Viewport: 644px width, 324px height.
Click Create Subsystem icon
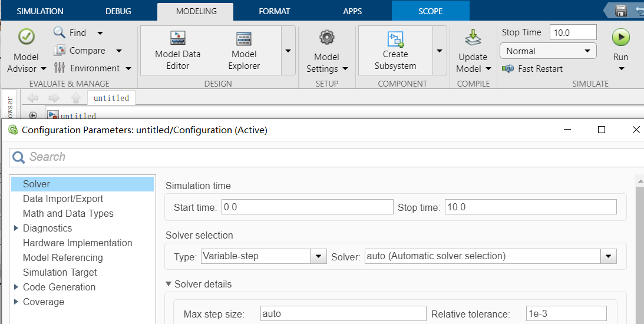coord(395,39)
